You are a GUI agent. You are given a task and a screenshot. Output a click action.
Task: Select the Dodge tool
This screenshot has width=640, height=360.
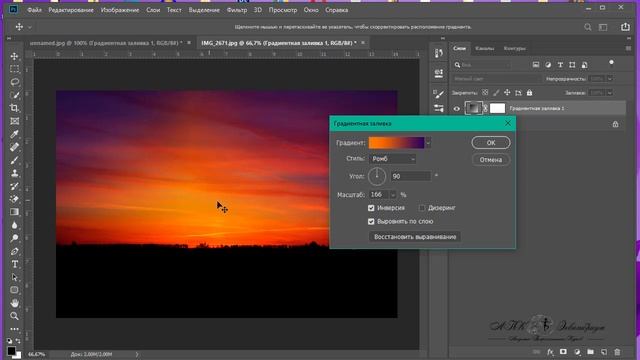(x=14, y=238)
